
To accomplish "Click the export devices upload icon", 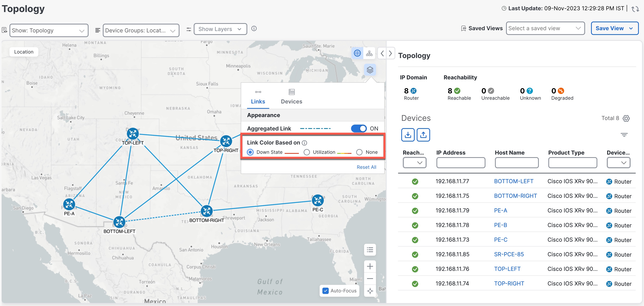I will (x=423, y=135).
